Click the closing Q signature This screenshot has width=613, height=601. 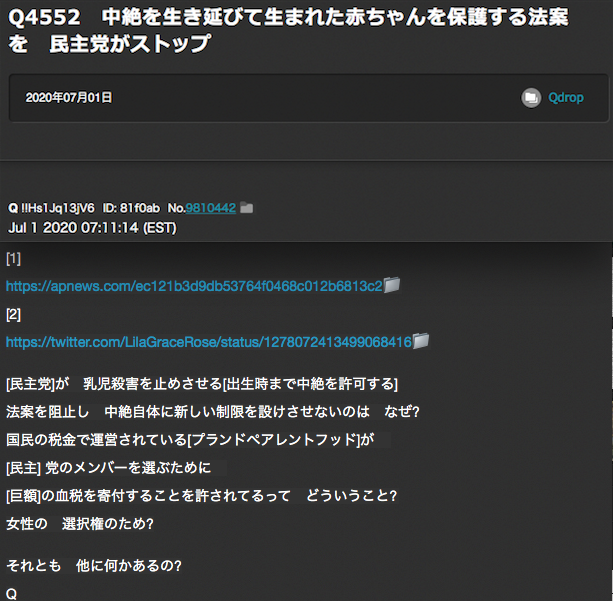point(11,594)
